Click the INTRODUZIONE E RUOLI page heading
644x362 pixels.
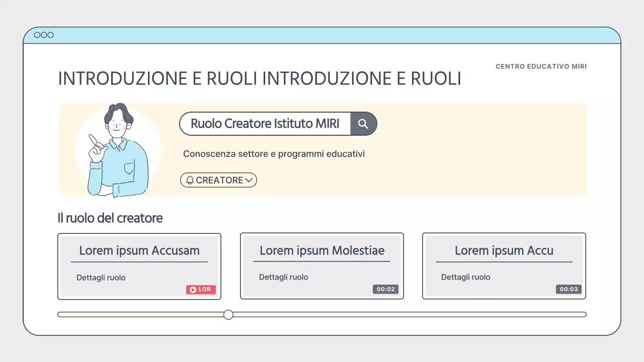tap(260, 78)
